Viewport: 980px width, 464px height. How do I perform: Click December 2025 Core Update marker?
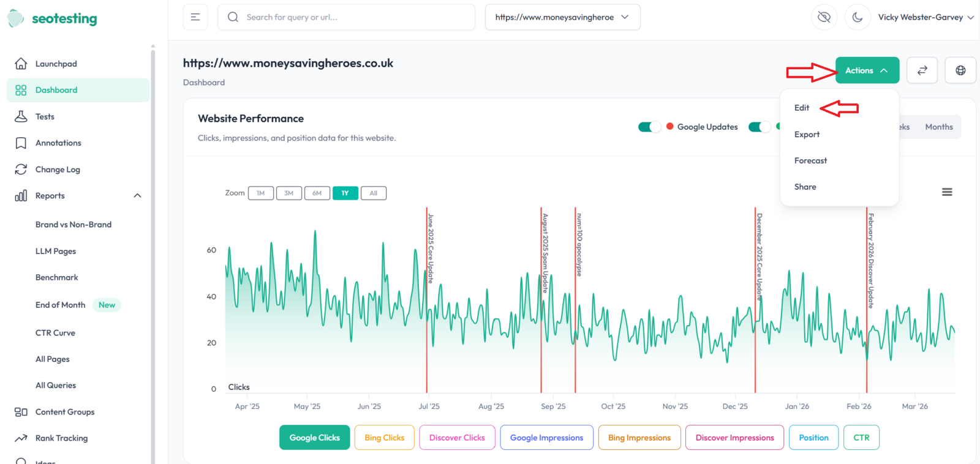[759, 256]
